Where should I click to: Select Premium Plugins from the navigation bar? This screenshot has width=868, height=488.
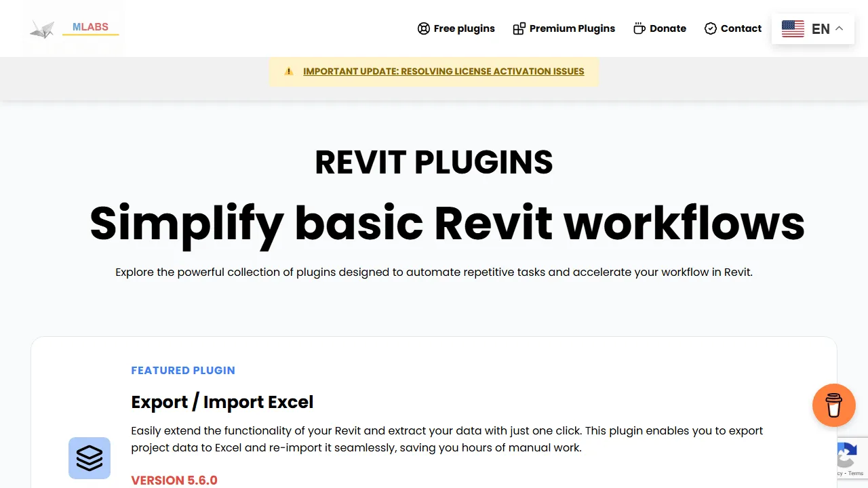pos(572,28)
